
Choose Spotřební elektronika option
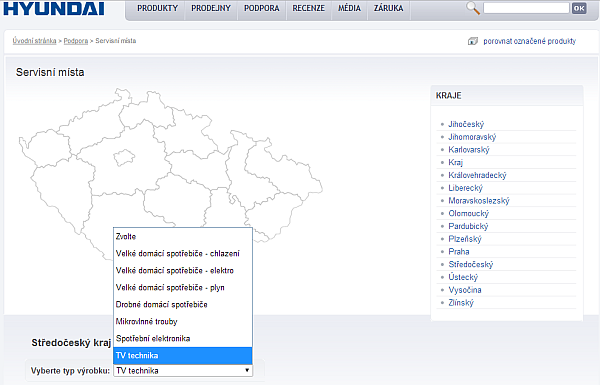[x=183, y=338]
